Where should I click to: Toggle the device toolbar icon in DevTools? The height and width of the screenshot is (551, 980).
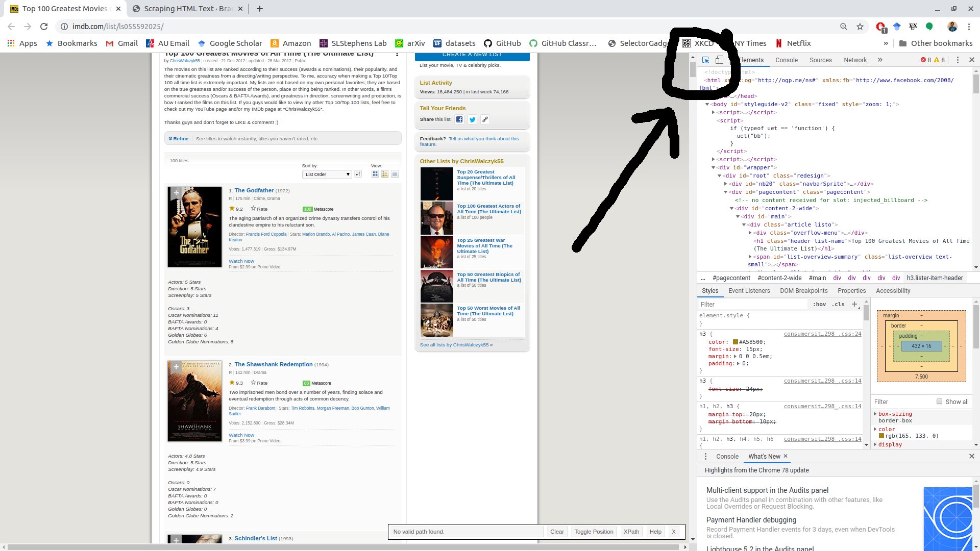pos(719,60)
